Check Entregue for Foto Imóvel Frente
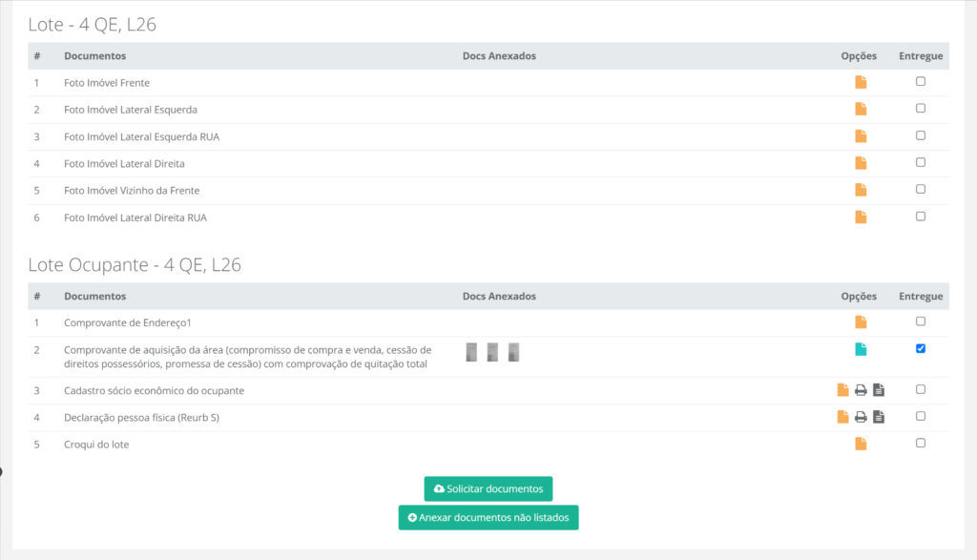 [921, 82]
